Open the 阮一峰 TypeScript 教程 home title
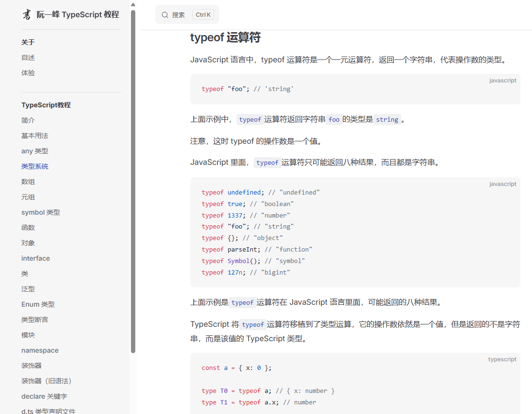This screenshot has width=532, height=414. (x=78, y=14)
